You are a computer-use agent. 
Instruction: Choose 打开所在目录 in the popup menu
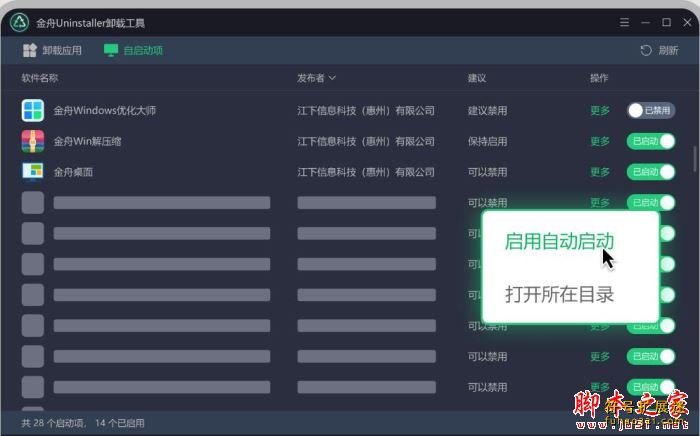click(x=559, y=295)
